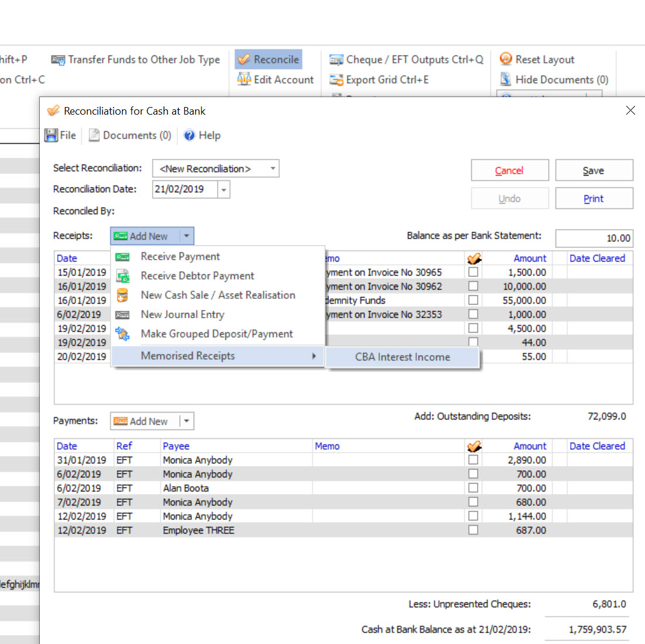Click the Export Grid icon
The width and height of the screenshot is (645, 644).
point(337,80)
